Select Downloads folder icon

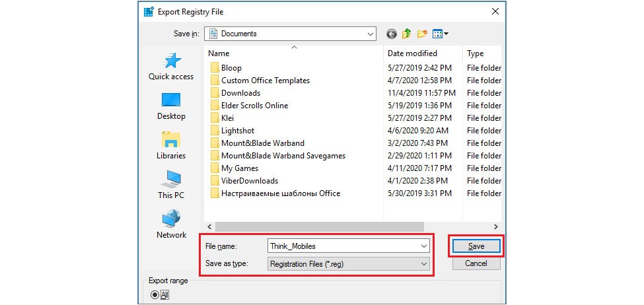pyautogui.click(x=215, y=93)
